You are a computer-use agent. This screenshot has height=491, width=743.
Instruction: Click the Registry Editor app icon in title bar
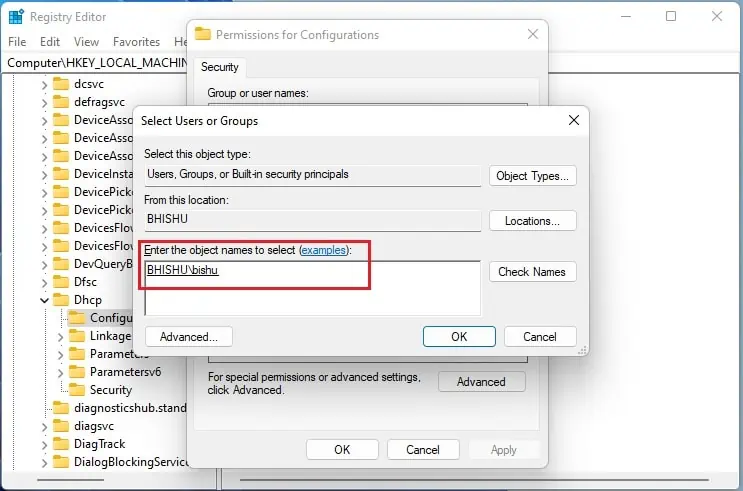(x=16, y=17)
